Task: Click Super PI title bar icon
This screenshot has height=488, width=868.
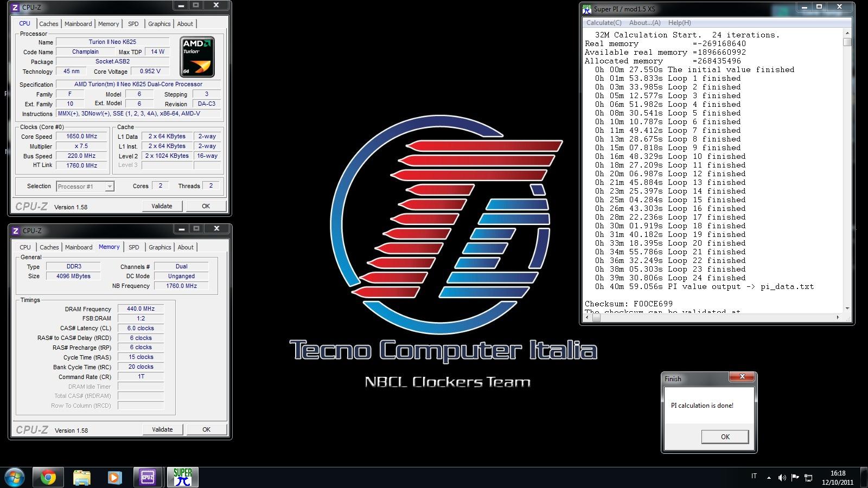Action: pos(586,9)
